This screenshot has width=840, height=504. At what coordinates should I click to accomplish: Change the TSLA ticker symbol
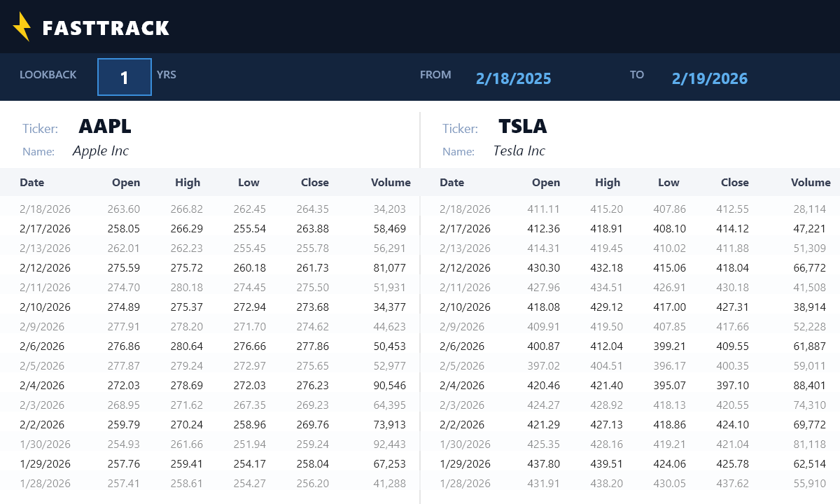click(523, 127)
